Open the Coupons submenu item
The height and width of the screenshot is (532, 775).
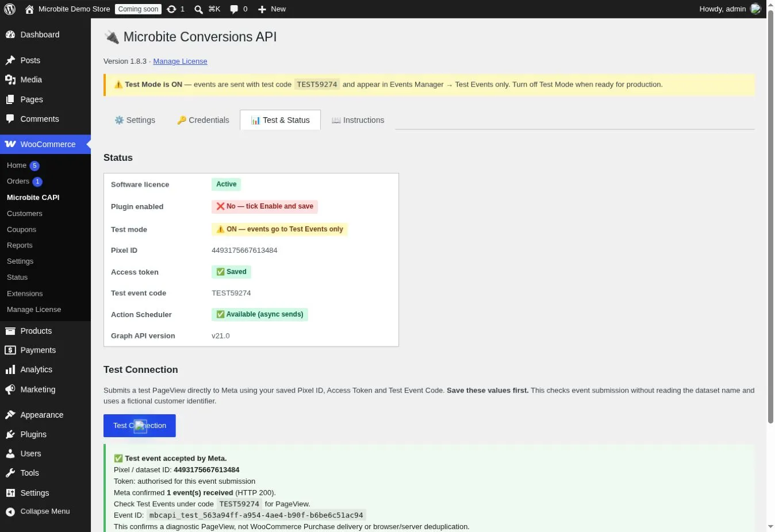[21, 230]
